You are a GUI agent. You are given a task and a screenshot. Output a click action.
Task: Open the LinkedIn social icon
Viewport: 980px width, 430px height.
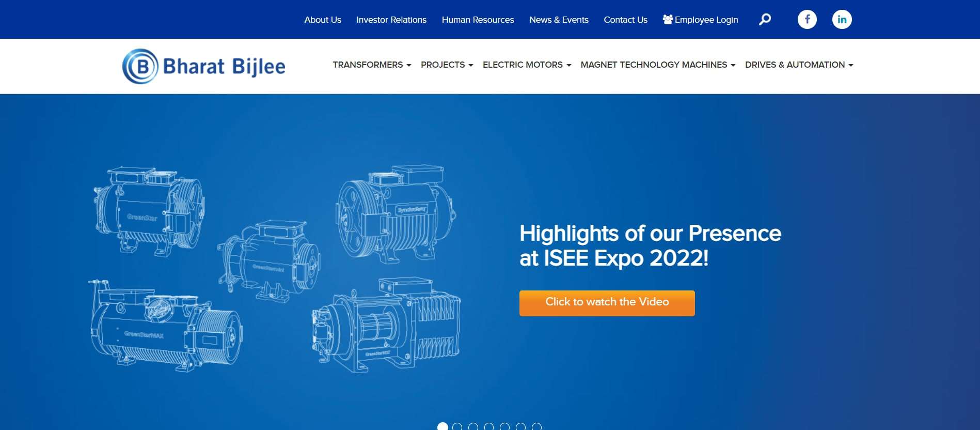tap(842, 20)
